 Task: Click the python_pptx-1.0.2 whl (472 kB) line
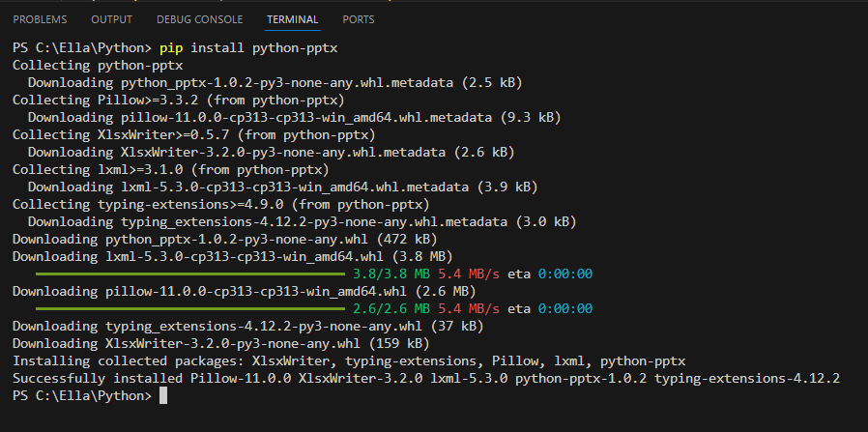[x=225, y=240]
